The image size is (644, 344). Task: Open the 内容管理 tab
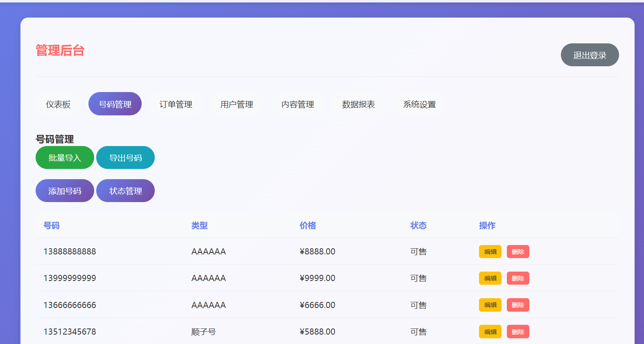pyautogui.click(x=298, y=104)
